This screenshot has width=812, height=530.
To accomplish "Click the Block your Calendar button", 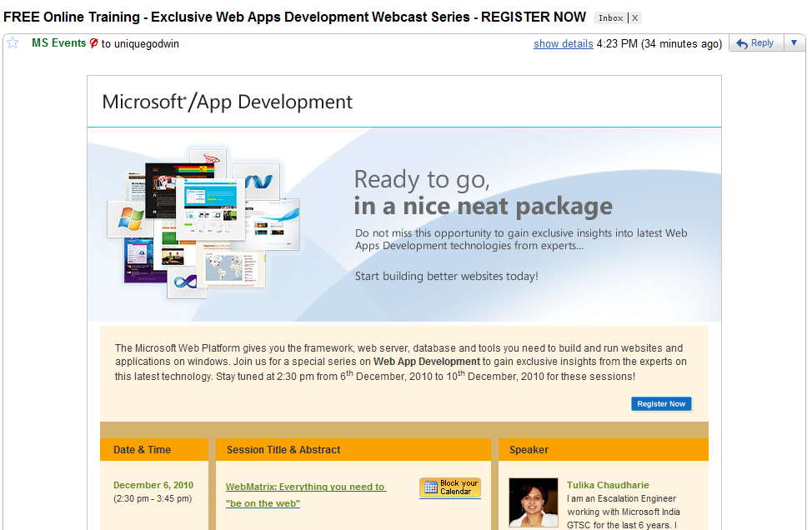I will [450, 487].
